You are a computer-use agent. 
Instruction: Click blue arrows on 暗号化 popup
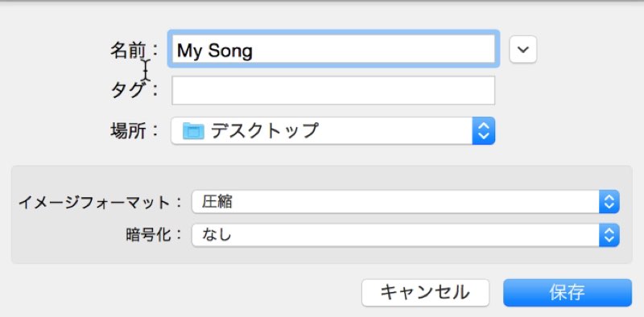coord(609,235)
